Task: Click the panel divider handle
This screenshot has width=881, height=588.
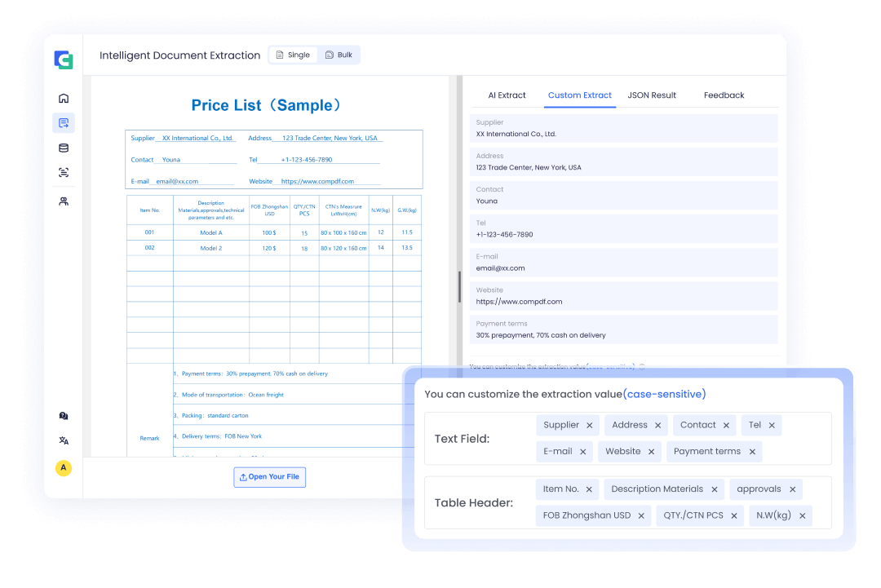Action: click(x=459, y=287)
